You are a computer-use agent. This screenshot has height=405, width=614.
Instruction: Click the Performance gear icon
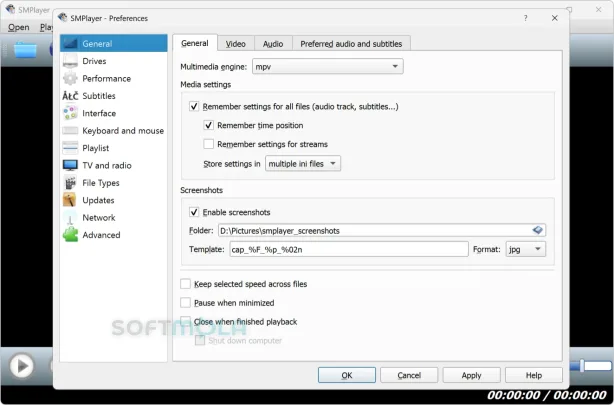pos(70,78)
